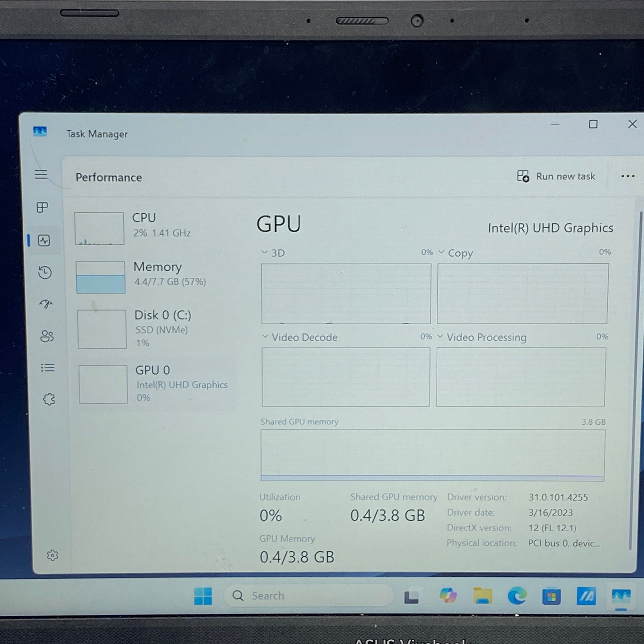Expand the hamburger navigation menu
Viewport: 644px width, 644px height.
pos(41,175)
